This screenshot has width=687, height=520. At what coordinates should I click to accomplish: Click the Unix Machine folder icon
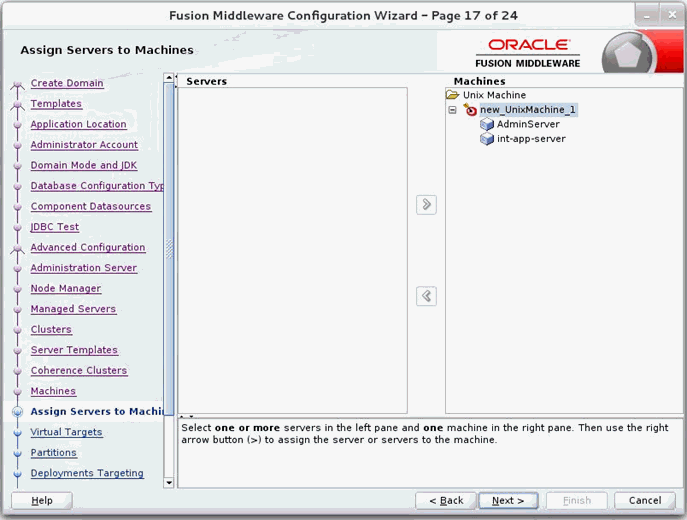[452, 95]
